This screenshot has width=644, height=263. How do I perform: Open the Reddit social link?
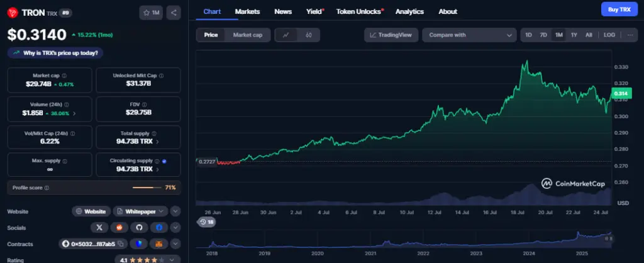click(x=119, y=228)
